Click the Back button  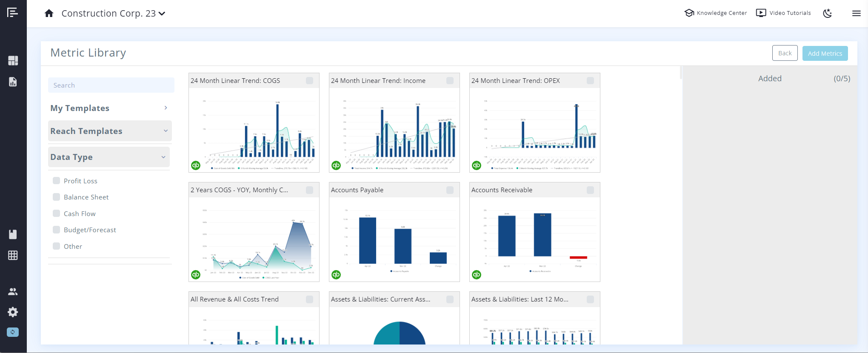(785, 53)
